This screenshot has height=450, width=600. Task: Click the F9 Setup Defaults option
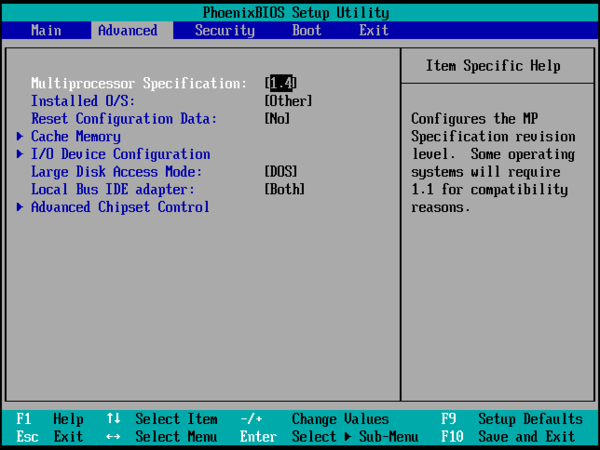click(x=511, y=419)
